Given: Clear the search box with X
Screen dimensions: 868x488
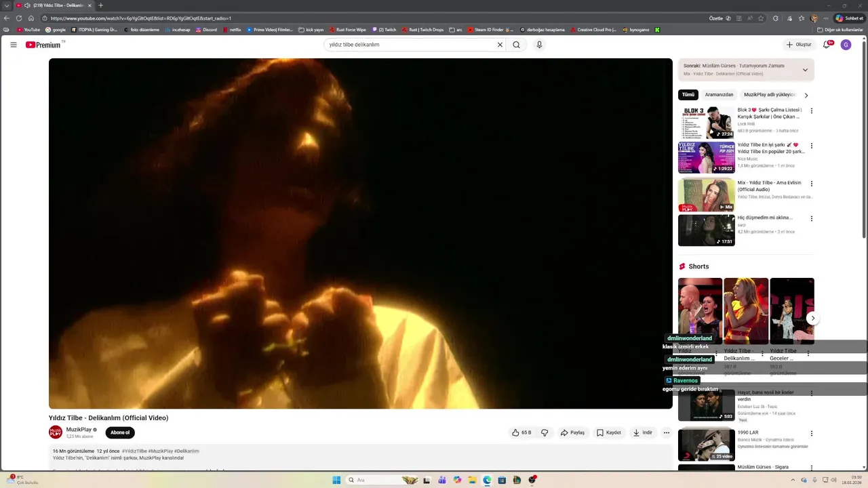Looking at the screenshot, I should [500, 45].
